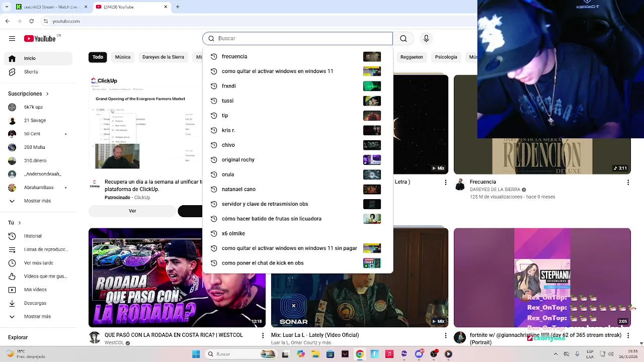Open options for Frecuencia video
The height and width of the screenshot is (362, 644).
click(628, 182)
